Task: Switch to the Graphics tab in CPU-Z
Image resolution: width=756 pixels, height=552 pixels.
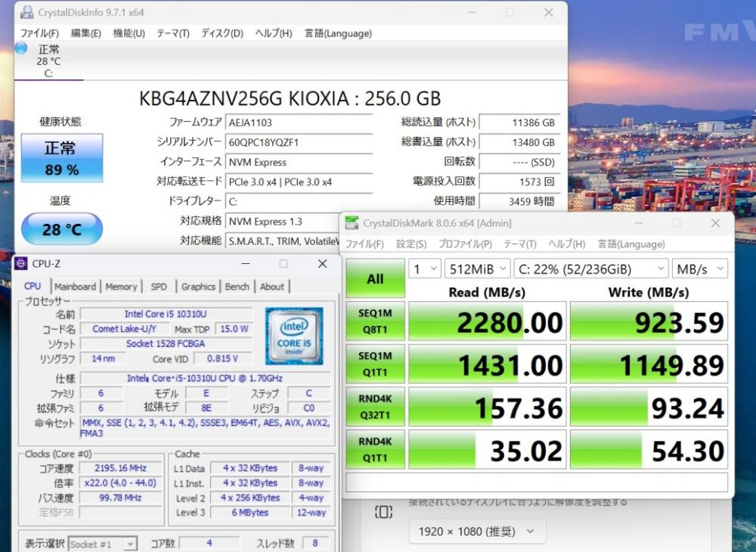Action: (198, 287)
